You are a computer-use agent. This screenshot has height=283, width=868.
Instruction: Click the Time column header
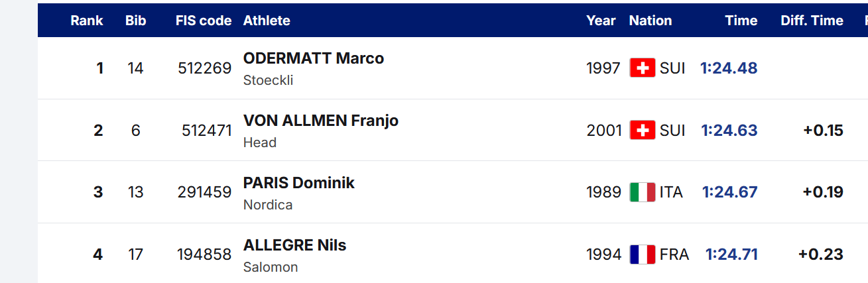741,21
